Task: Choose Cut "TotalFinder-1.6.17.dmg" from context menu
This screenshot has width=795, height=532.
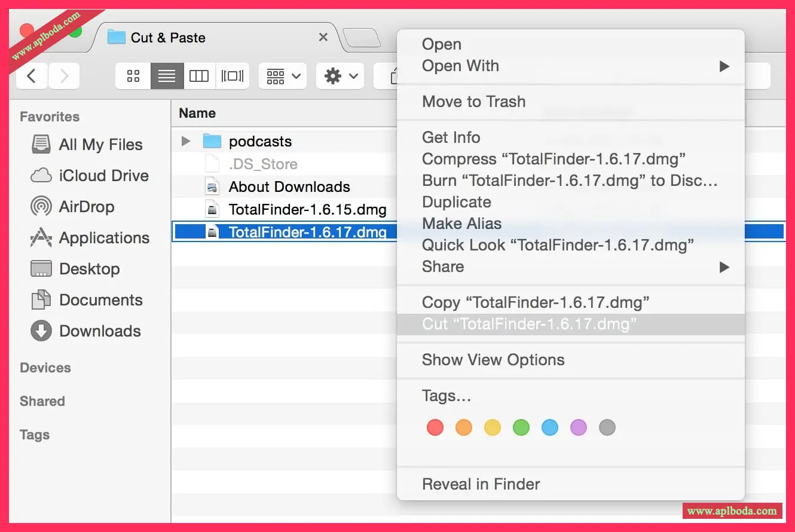Action: click(529, 324)
